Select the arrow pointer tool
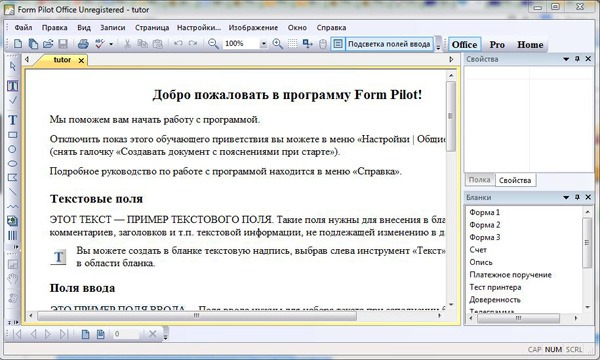Image resolution: width=600 pixels, height=360 pixels. pyautogui.click(x=13, y=66)
